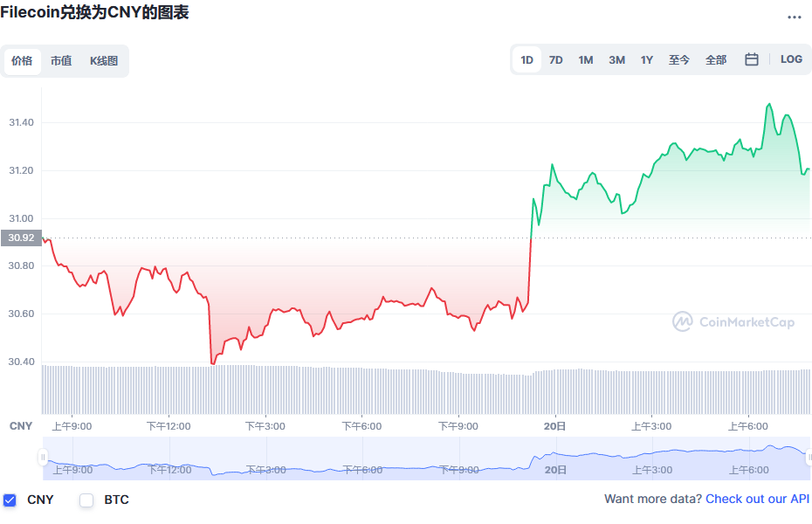
Task: Toggle LOG scale on the chart
Action: [x=791, y=59]
